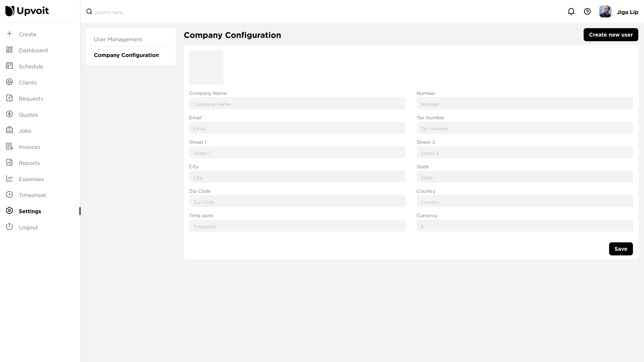Image resolution: width=644 pixels, height=362 pixels.
Task: Click the company logo placeholder
Action: [x=206, y=68]
